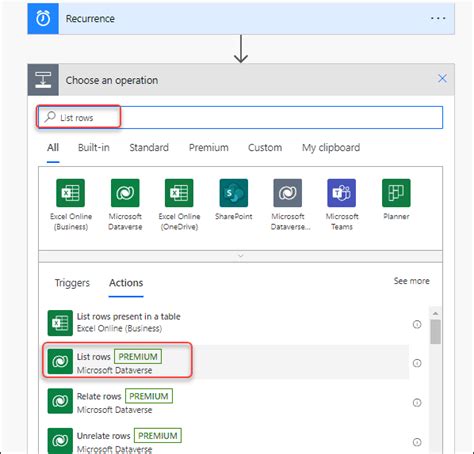Select the Excel Online (OneDrive) connector icon
The height and width of the screenshot is (454, 474).
pos(179,193)
